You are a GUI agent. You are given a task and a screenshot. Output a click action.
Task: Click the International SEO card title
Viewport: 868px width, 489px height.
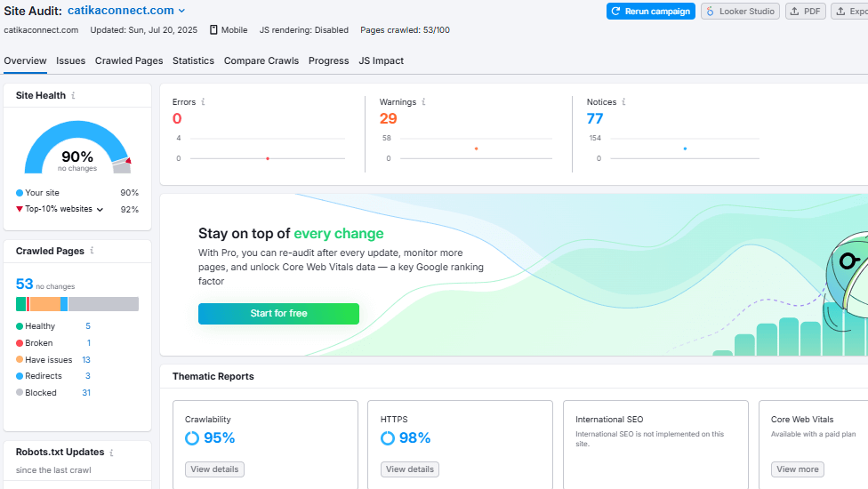[609, 420]
